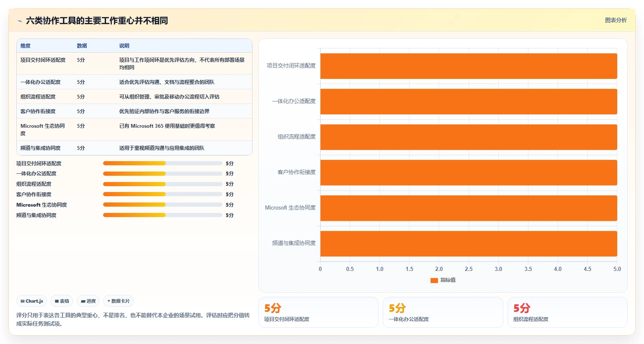Click the description starting 适用于重视频道沟通
This screenshot has width=644, height=344.
[x=162, y=148]
